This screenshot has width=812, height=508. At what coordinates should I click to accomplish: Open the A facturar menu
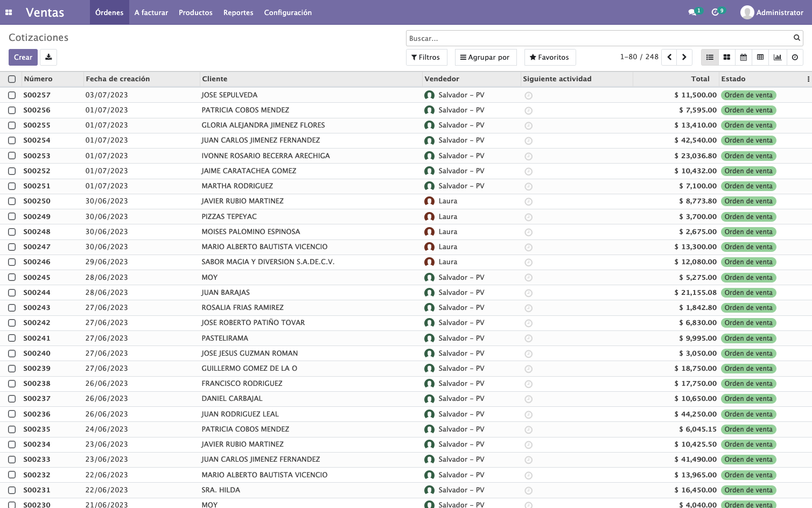click(151, 12)
